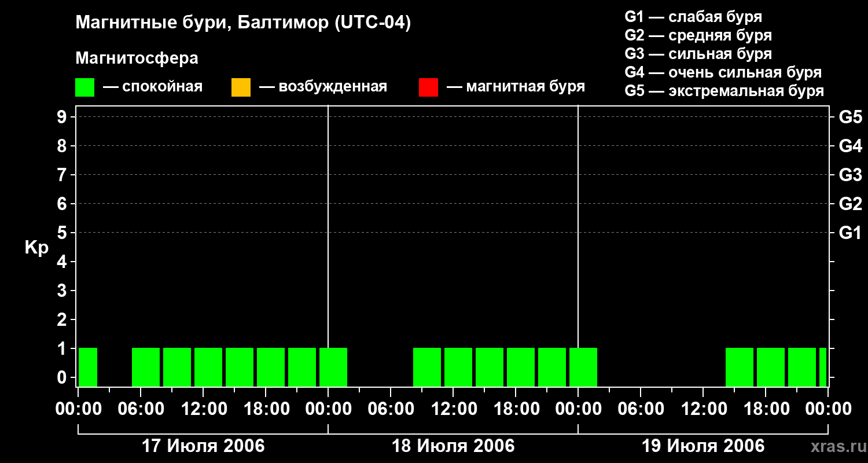Click the first narrow green bar at 00:00 17 July
868x463 pixels.
pos(88,367)
